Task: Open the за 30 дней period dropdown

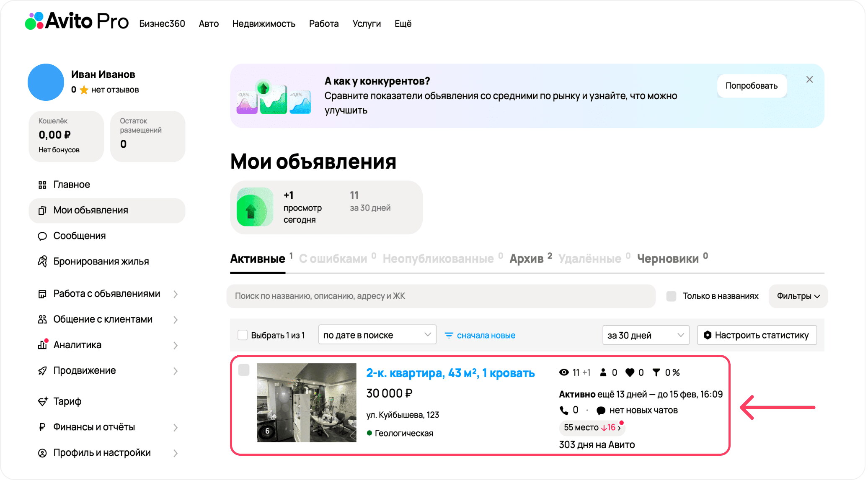Action: click(646, 335)
